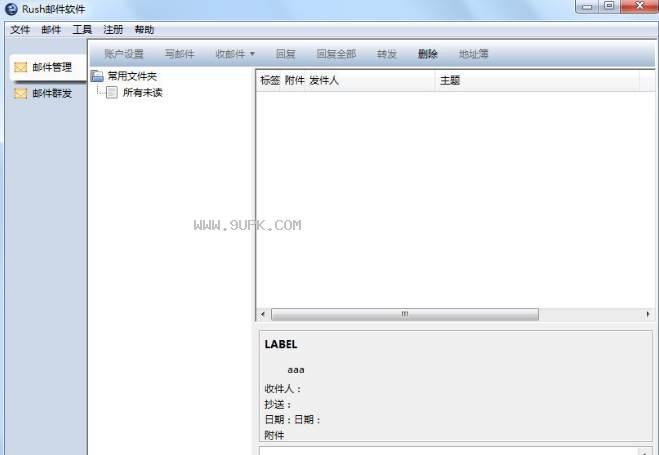Image resolution: width=659 pixels, height=455 pixels.
Task: Open the 注册 menu
Action: (113, 30)
